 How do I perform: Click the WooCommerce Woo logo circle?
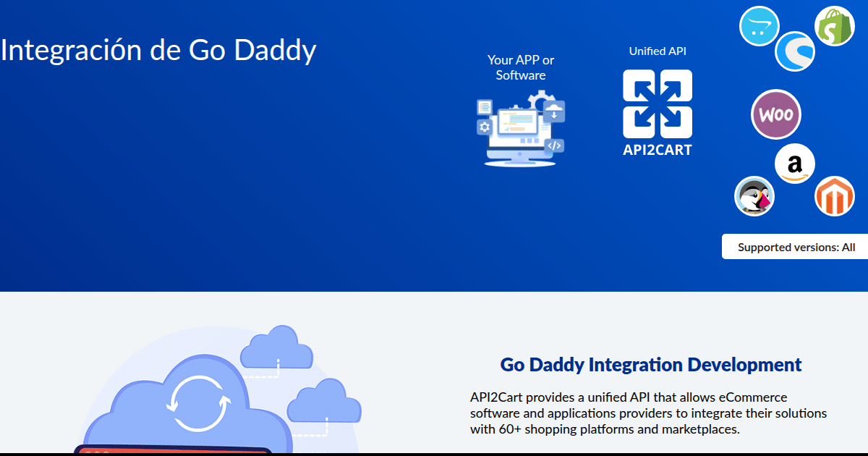[x=776, y=114]
